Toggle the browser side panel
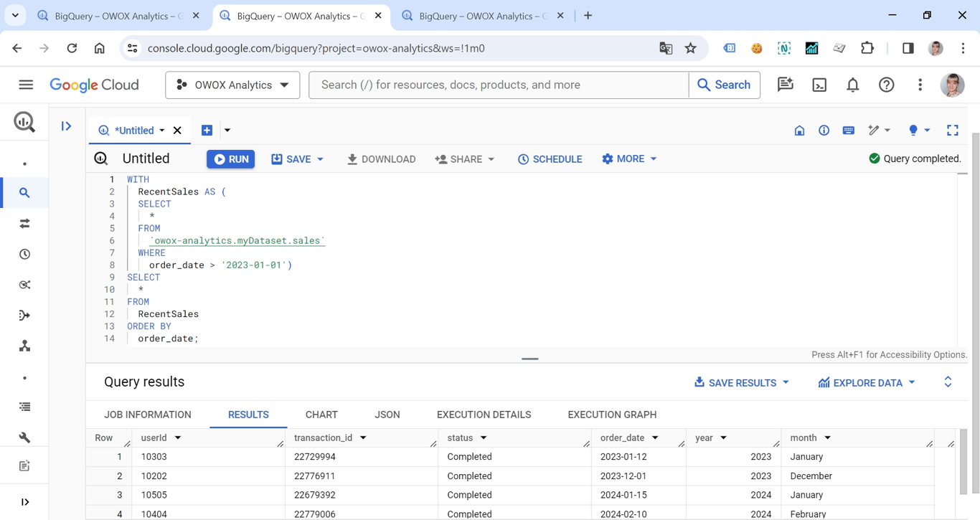This screenshot has width=980, height=520. pos(908,48)
